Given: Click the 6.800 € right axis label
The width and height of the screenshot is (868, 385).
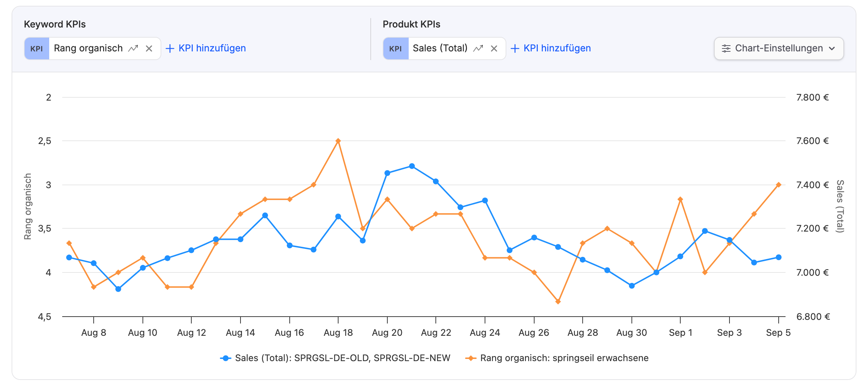Looking at the screenshot, I should [x=813, y=317].
